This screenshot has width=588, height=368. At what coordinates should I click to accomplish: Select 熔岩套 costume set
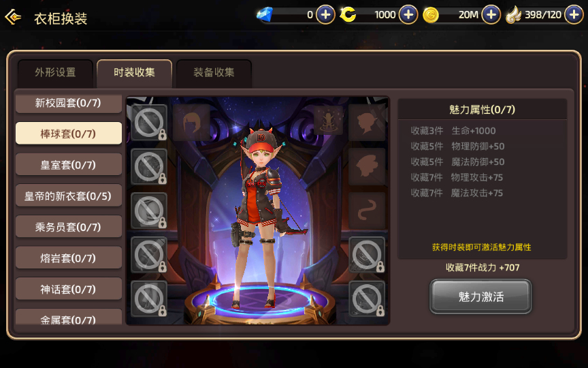69,258
